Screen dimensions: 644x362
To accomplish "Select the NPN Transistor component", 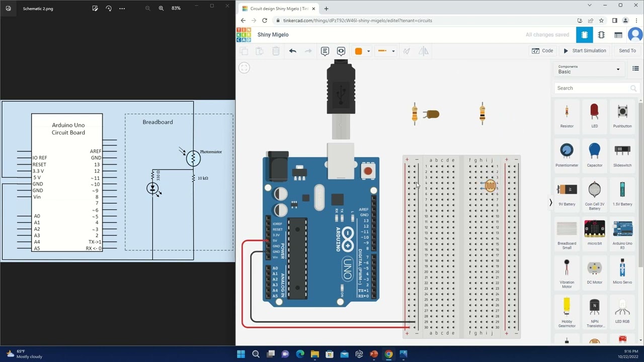I will [x=595, y=313].
